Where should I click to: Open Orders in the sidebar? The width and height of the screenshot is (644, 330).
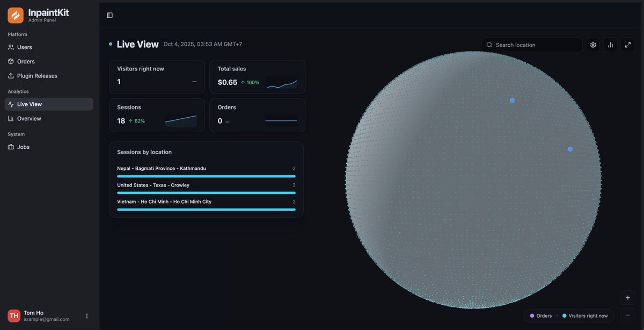tap(49, 61)
